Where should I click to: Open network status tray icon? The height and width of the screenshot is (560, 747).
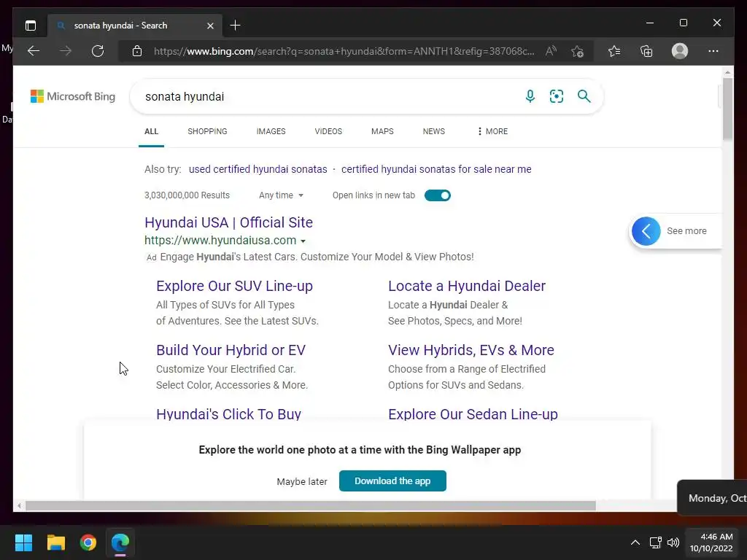[x=656, y=542]
